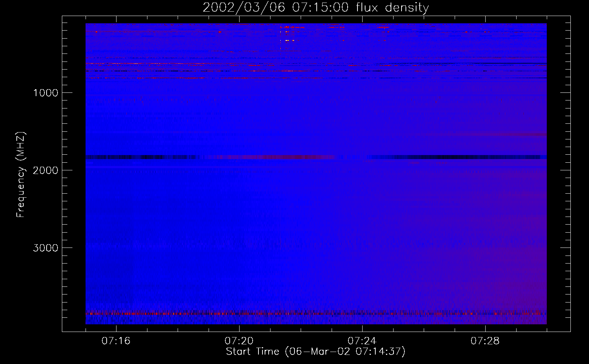Screen dimensions: 589x364
Task: Select the 'Start Time (06-Mar-02 07:14:37)' axis label
Action: pos(316,352)
